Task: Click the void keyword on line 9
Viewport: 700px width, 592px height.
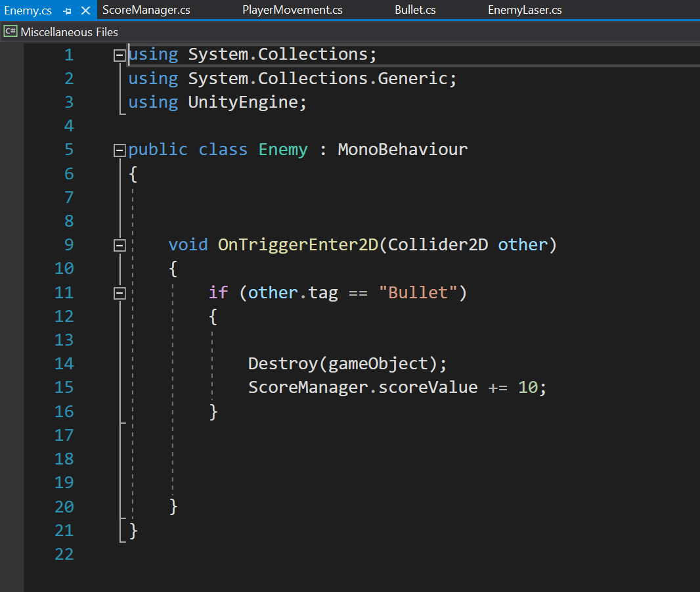Action: (x=188, y=245)
